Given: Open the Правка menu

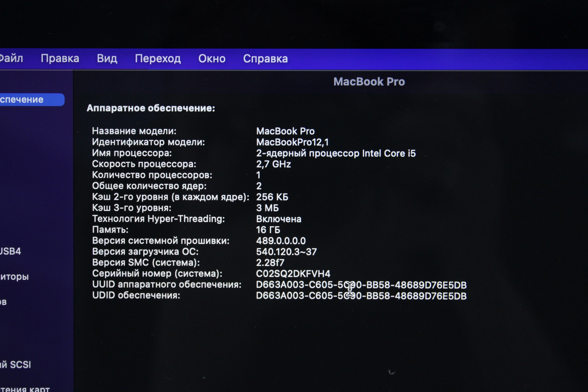Looking at the screenshot, I should 60,58.
